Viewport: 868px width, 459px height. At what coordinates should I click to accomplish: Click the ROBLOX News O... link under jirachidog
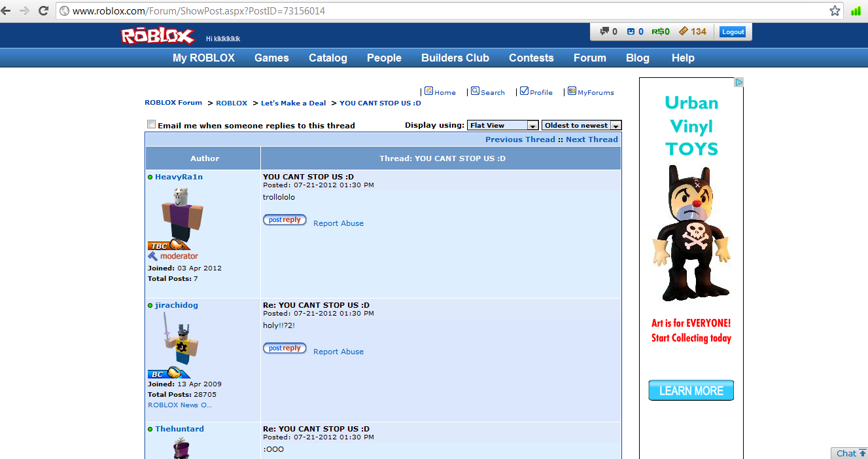click(180, 405)
